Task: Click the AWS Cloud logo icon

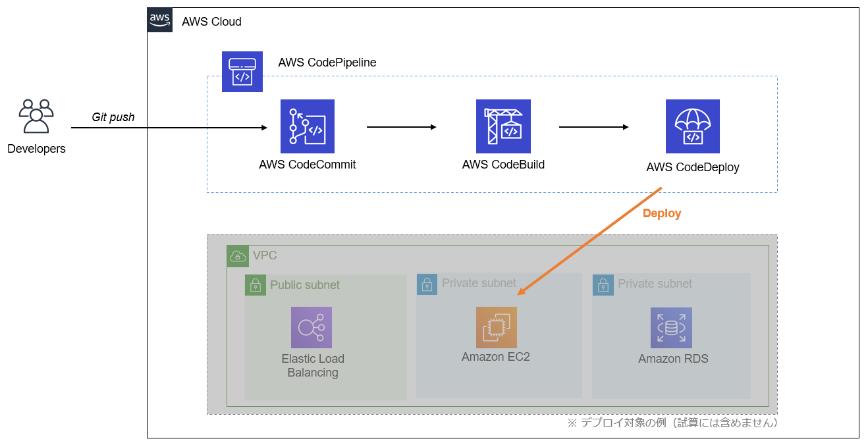Action: click(x=160, y=20)
